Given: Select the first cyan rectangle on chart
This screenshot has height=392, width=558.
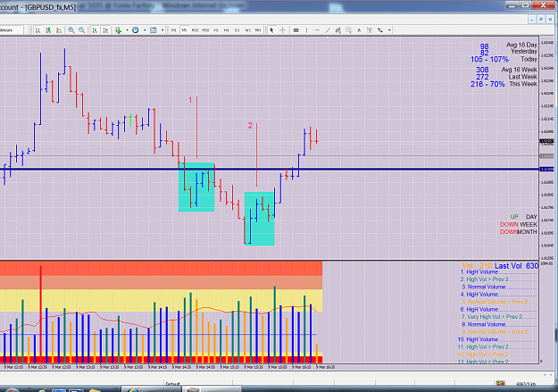Looking at the screenshot, I should coord(196,188).
